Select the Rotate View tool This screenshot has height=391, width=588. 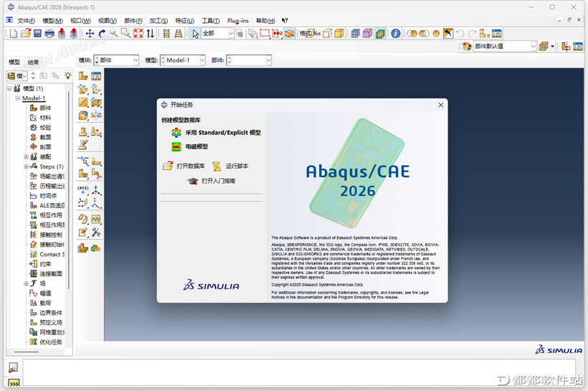[102, 34]
